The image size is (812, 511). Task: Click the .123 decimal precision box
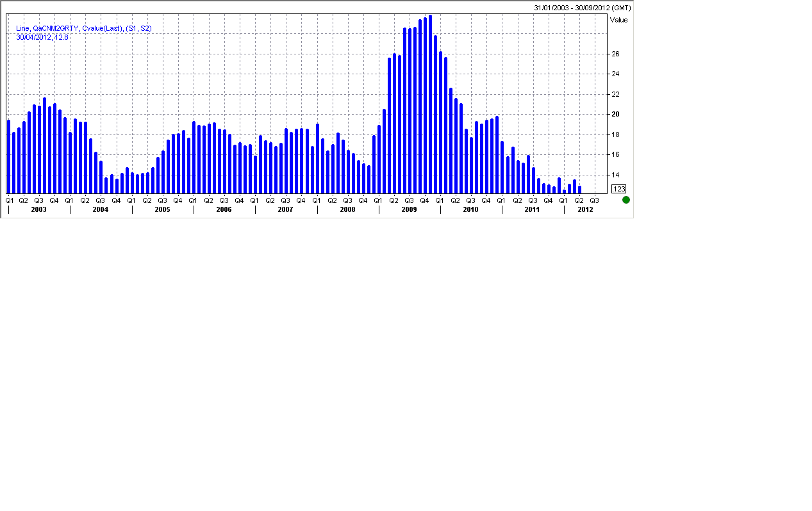click(x=618, y=189)
